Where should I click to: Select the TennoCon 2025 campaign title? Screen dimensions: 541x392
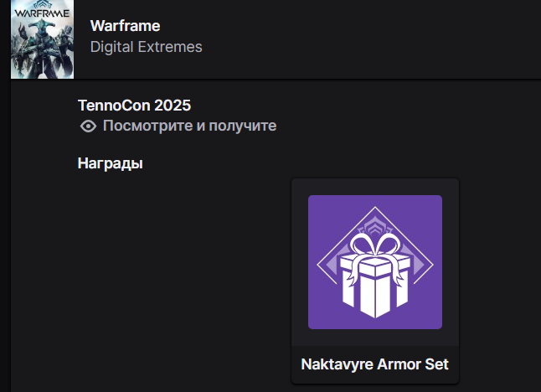(x=134, y=106)
